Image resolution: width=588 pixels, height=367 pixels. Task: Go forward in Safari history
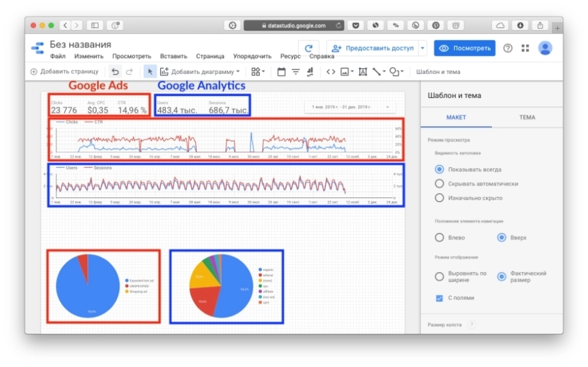(77, 25)
